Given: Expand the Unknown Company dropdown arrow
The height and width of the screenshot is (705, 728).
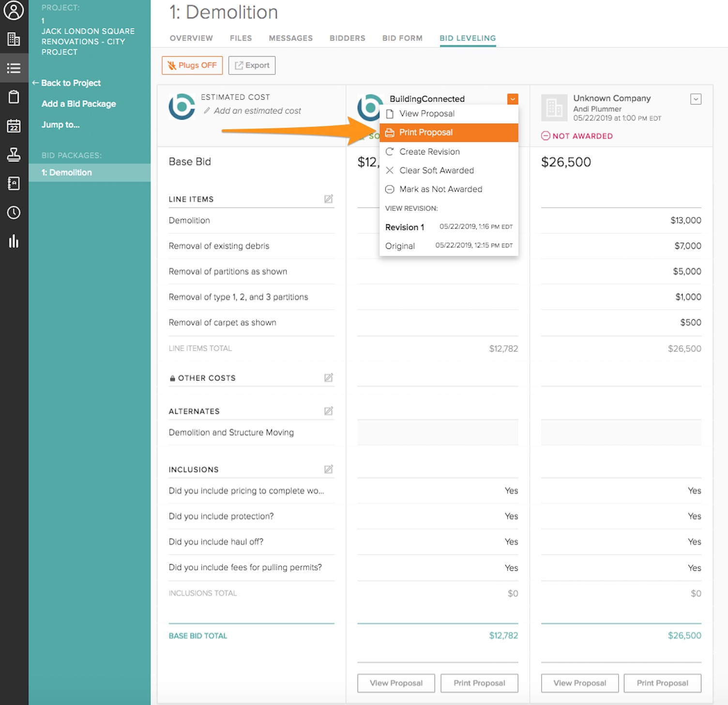Looking at the screenshot, I should pos(696,99).
